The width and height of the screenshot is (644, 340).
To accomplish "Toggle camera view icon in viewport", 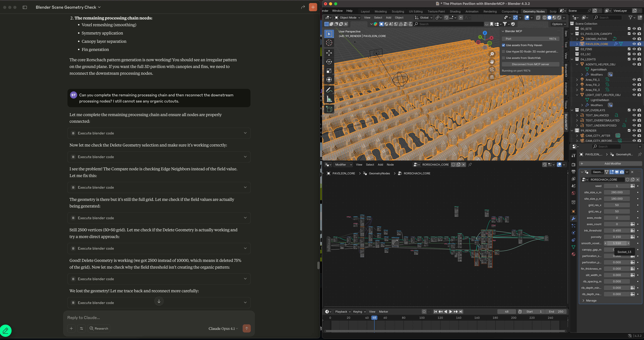I will tap(492, 69).
